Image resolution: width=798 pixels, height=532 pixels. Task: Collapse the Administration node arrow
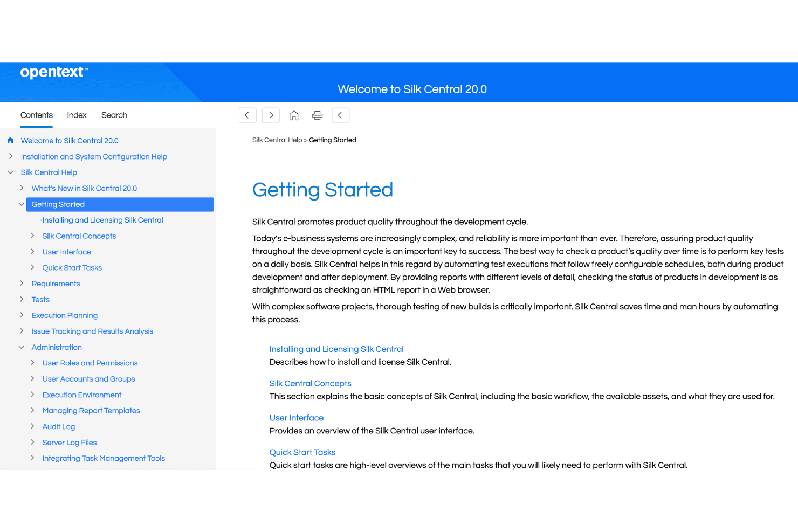[x=22, y=347]
